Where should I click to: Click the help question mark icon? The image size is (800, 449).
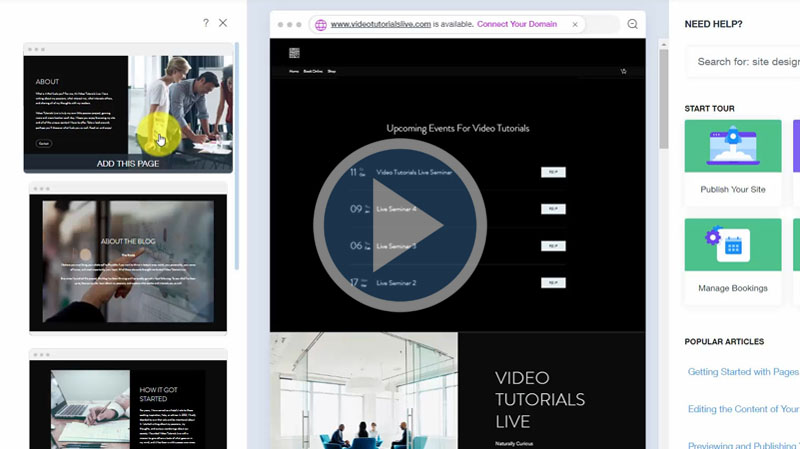(206, 23)
